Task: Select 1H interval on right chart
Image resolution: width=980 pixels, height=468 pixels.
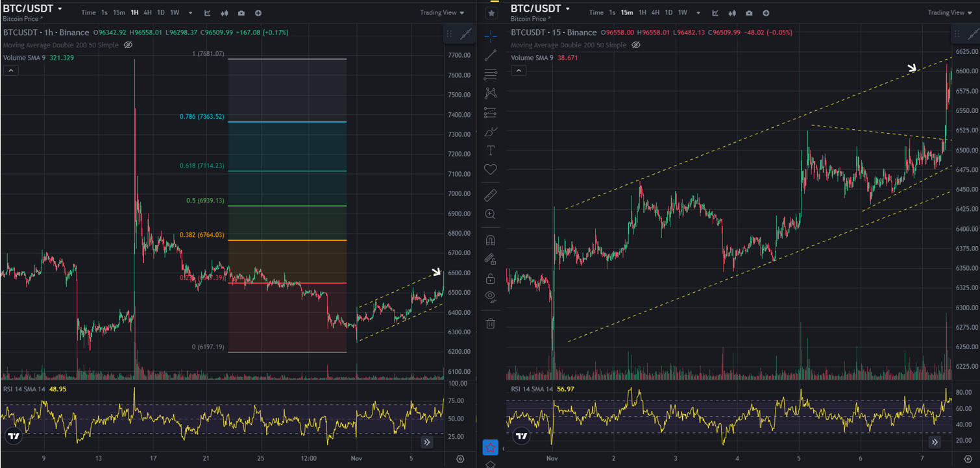Action: click(642, 13)
